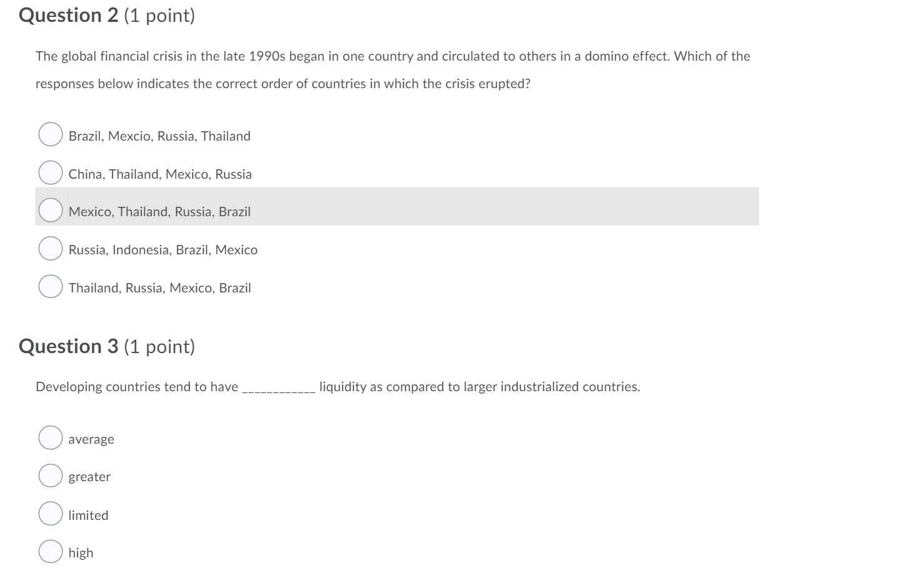Image resolution: width=924 pixels, height=583 pixels.
Task: Select Thailand, Russia, Mexico, Brazil answer
Action: [50, 286]
